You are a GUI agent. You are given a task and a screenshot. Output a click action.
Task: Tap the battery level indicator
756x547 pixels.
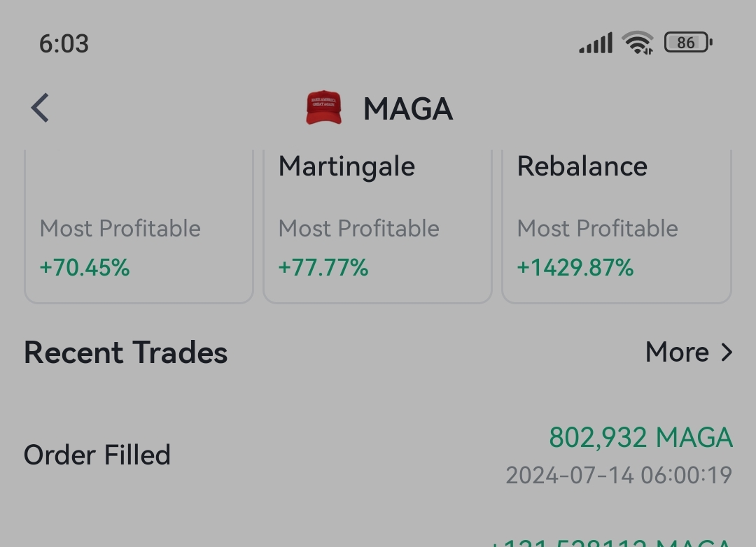(689, 43)
